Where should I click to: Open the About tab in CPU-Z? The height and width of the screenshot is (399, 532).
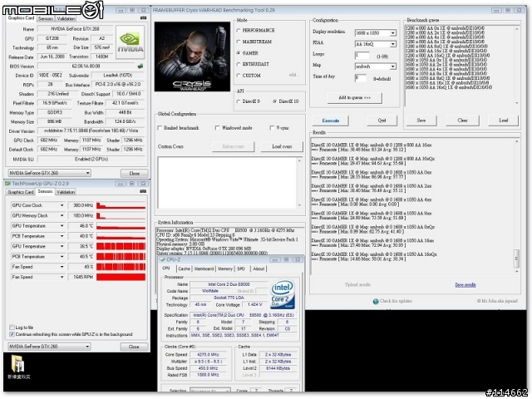259,268
